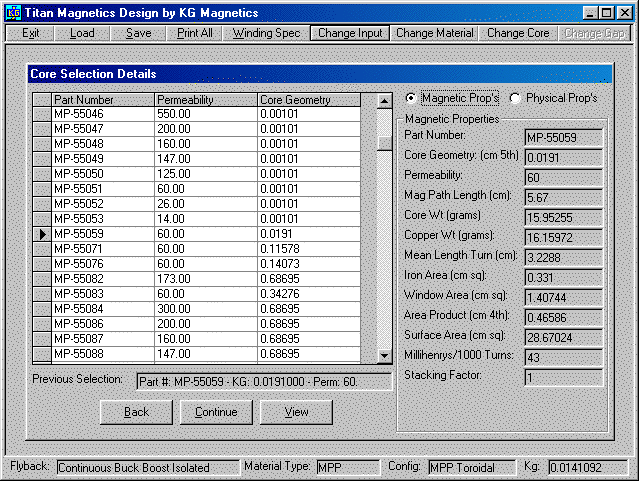Select row MP-55083
Viewport: 639px width, 481px height.
[x=196, y=294]
